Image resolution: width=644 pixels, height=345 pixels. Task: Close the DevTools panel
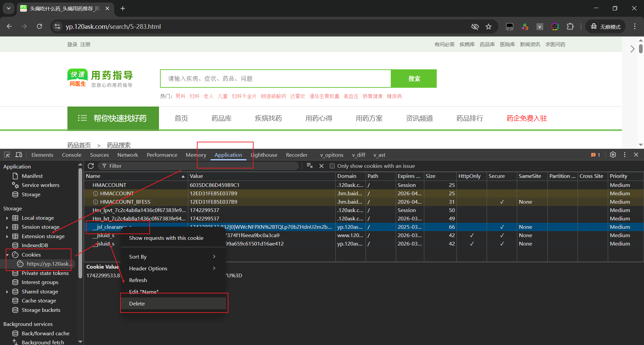tap(636, 155)
